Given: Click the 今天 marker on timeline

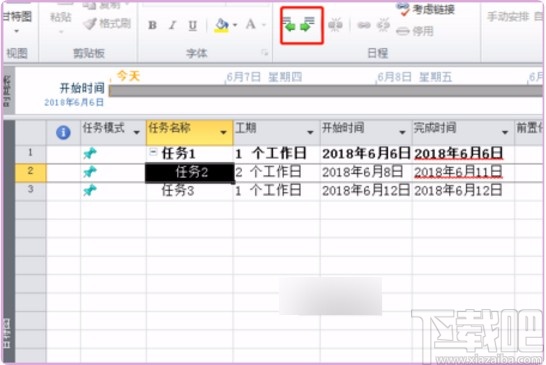Looking at the screenshot, I should 128,76.
